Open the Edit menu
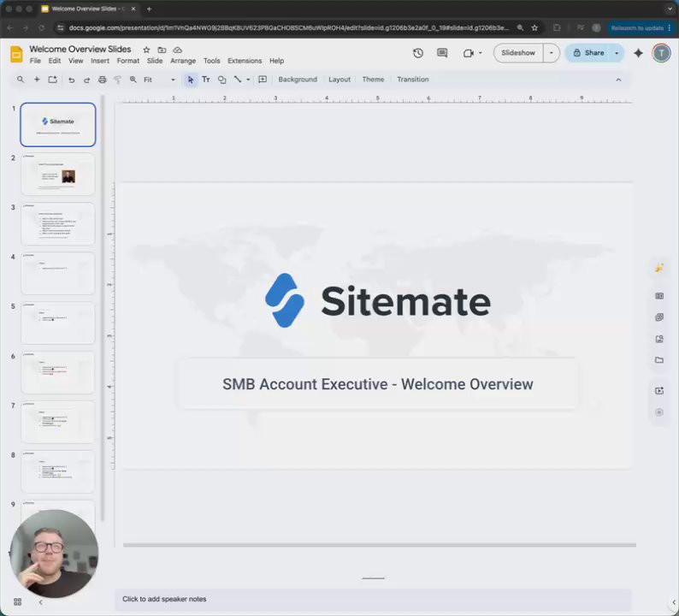This screenshot has height=616, width=679. tap(55, 61)
